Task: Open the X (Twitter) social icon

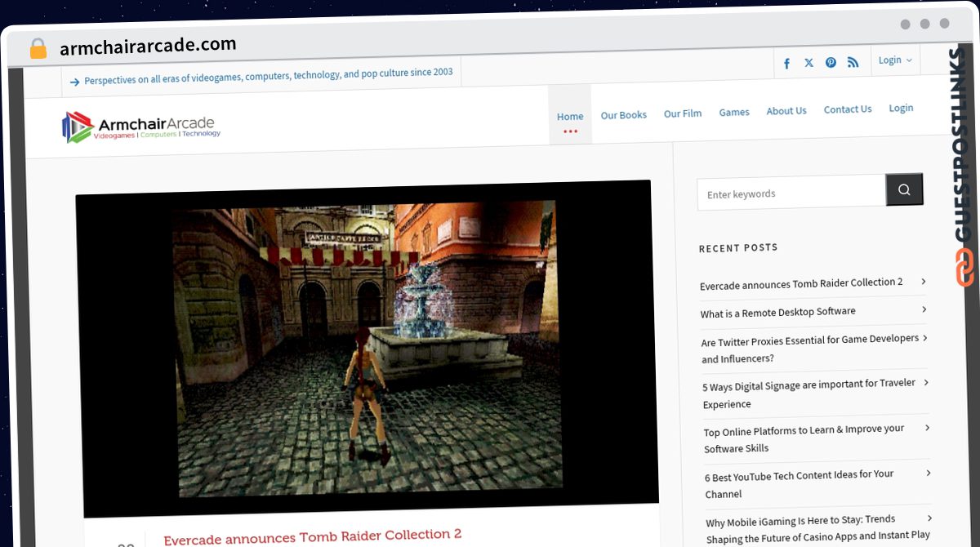Action: pos(808,63)
